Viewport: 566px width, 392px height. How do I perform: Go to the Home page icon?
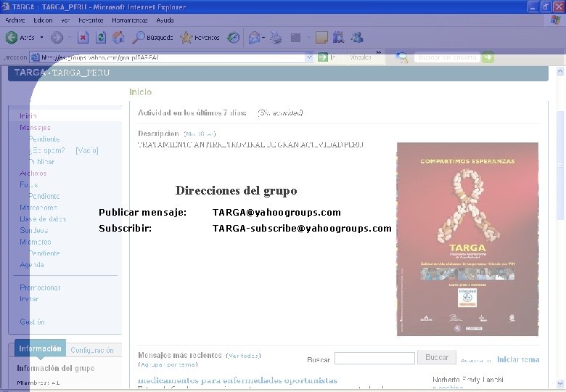[x=118, y=37]
